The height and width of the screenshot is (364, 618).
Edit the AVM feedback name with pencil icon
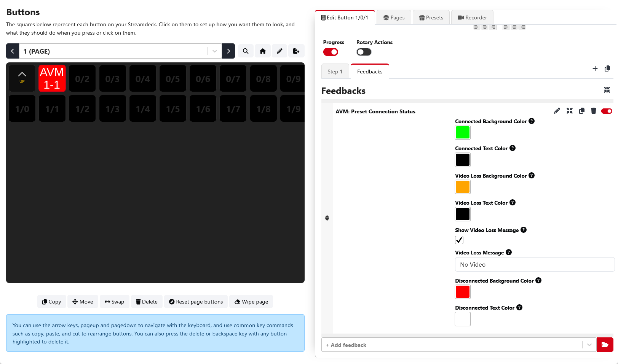pos(557,111)
